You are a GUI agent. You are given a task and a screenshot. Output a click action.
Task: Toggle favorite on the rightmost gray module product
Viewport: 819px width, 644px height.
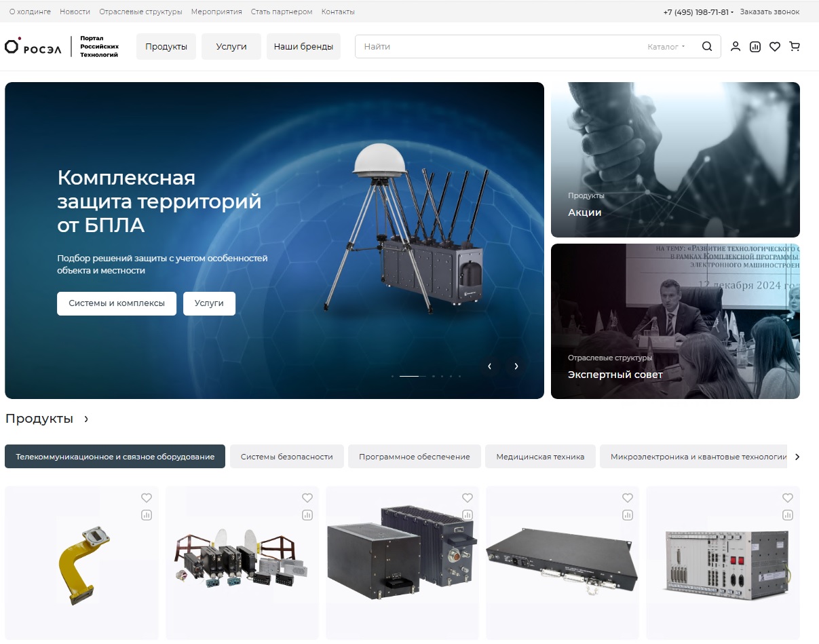tap(788, 497)
